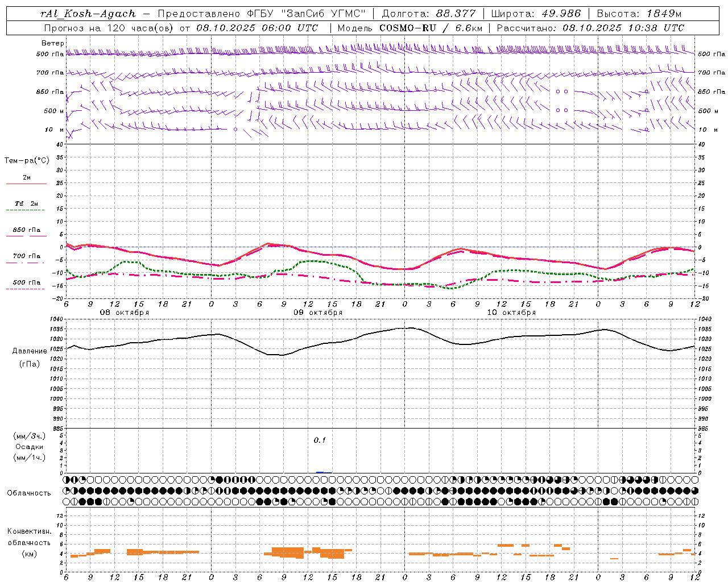Screen dimensions: 728x582
Task: Click the (км) convective cloud unit label
Action: (x=30, y=554)
